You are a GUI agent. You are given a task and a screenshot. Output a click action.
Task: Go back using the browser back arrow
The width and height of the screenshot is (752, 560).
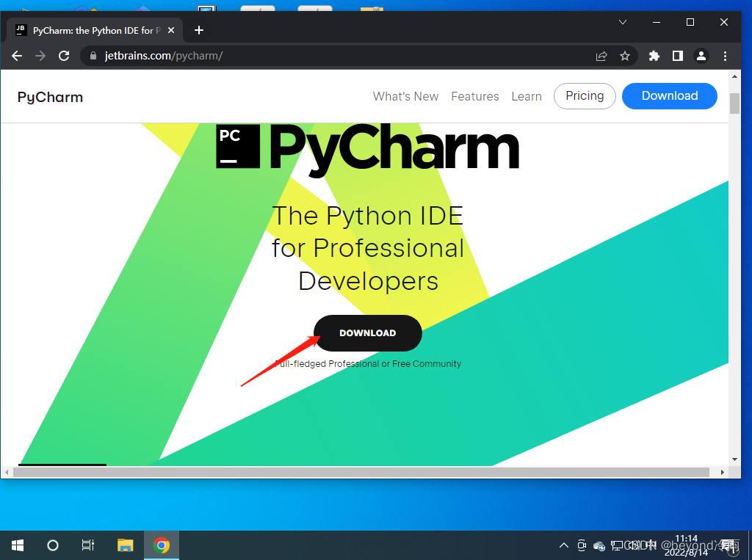(x=17, y=56)
